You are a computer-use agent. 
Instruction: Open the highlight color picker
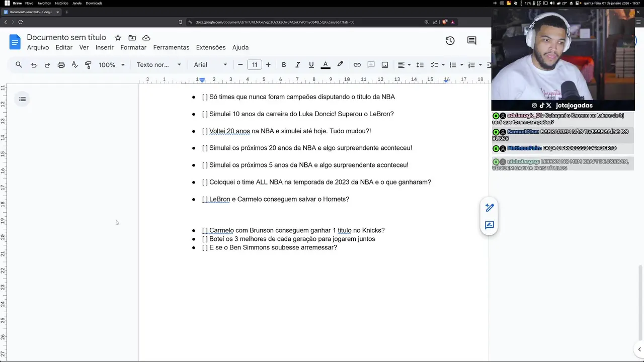click(x=340, y=65)
